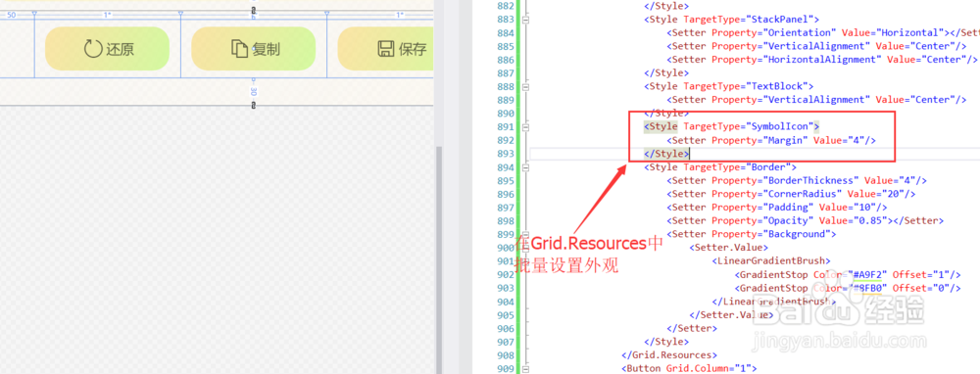
Task: Click the CornerRadius Value="20" line
Action: (791, 194)
